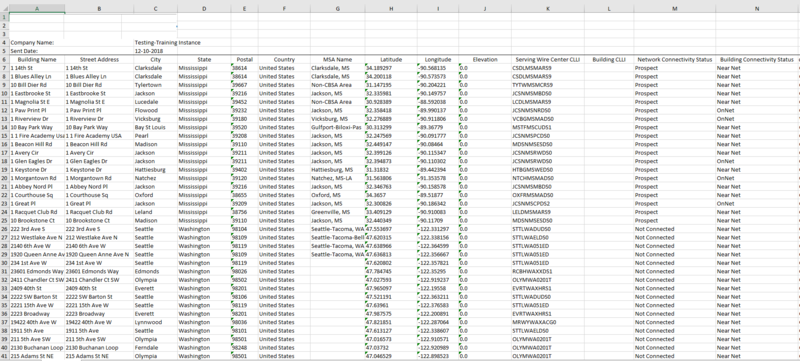Select row header 20
Viewport: 800px width, 361px height.
click(x=4, y=178)
